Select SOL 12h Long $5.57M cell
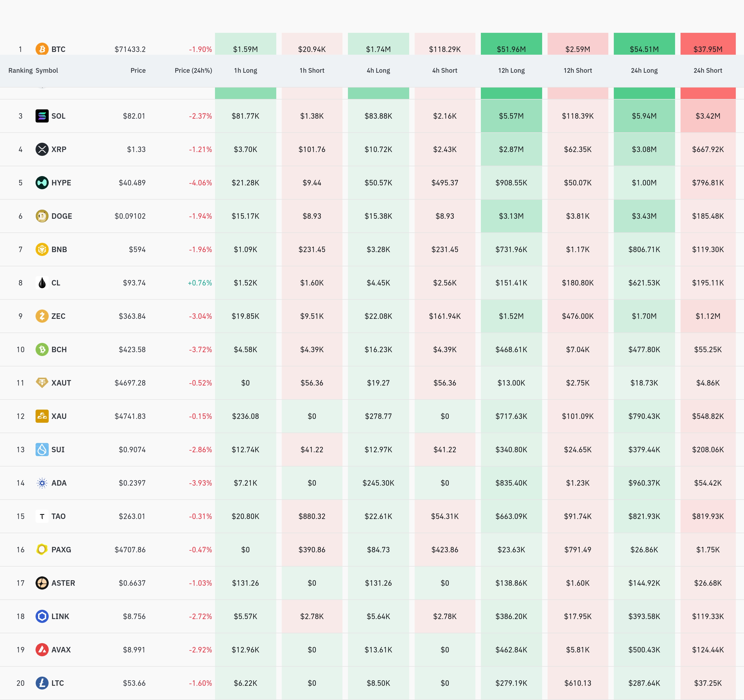 click(511, 116)
